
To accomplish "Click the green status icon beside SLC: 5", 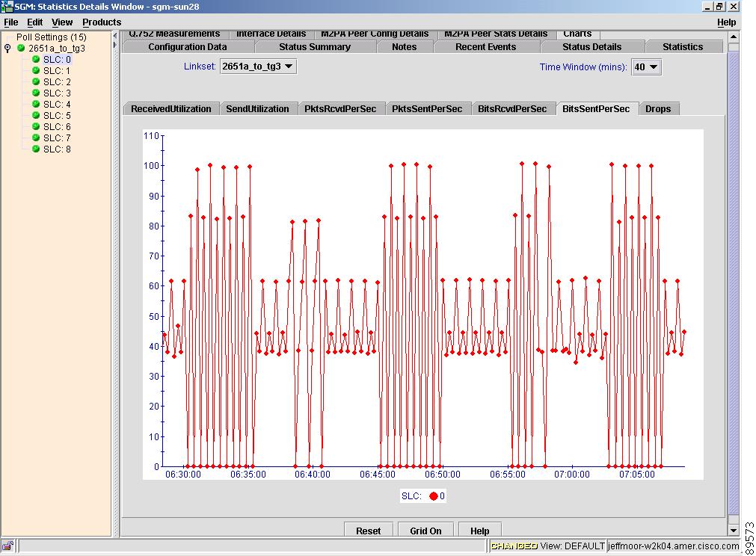I will coord(35,116).
